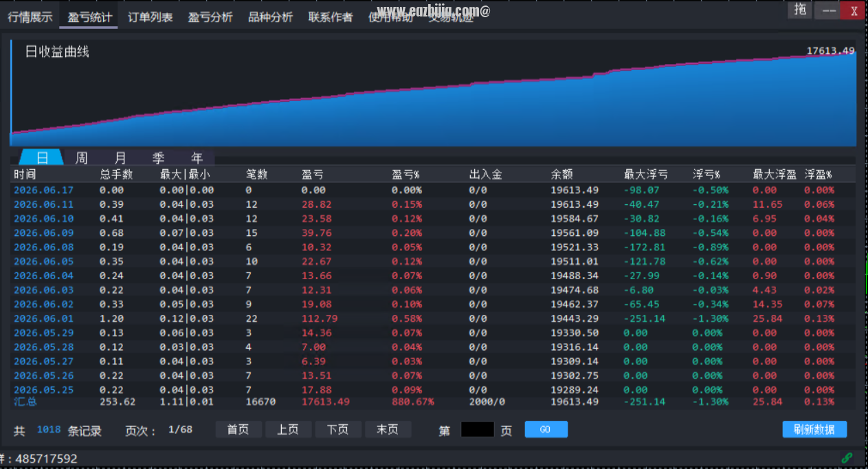Select the 周 period tab

pos(81,157)
